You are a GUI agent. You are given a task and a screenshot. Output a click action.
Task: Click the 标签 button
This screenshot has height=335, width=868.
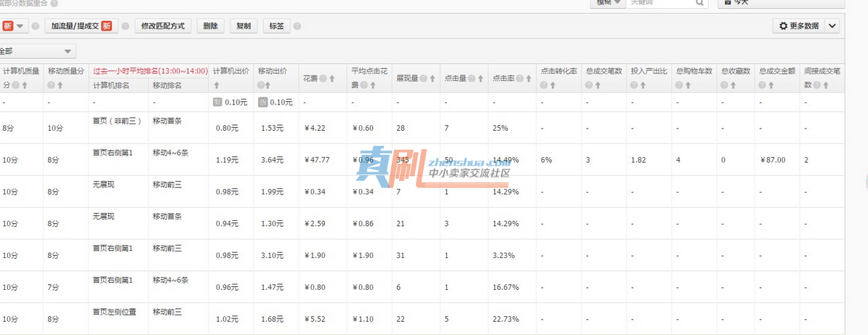[x=276, y=26]
